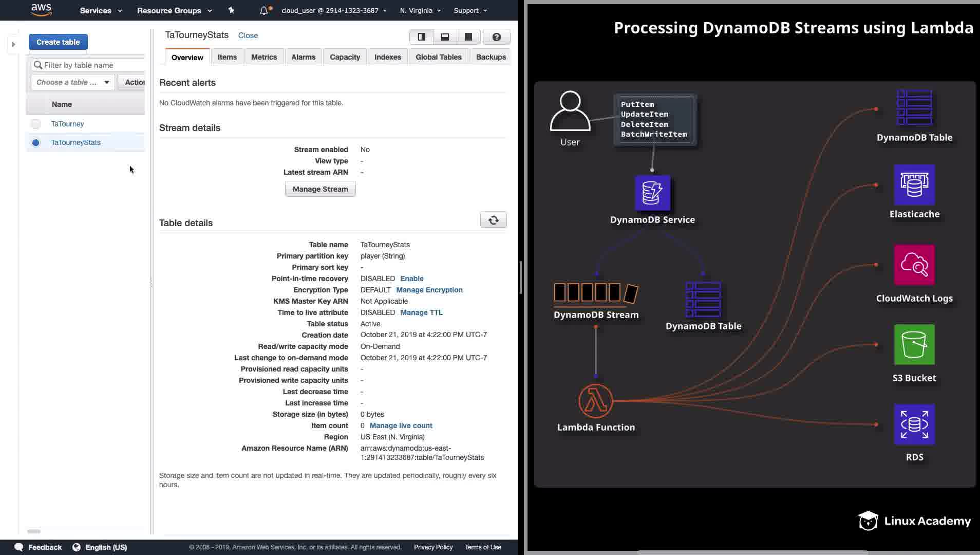The image size is (980, 555).
Task: Switch to full panel layout icon
Action: tap(468, 37)
